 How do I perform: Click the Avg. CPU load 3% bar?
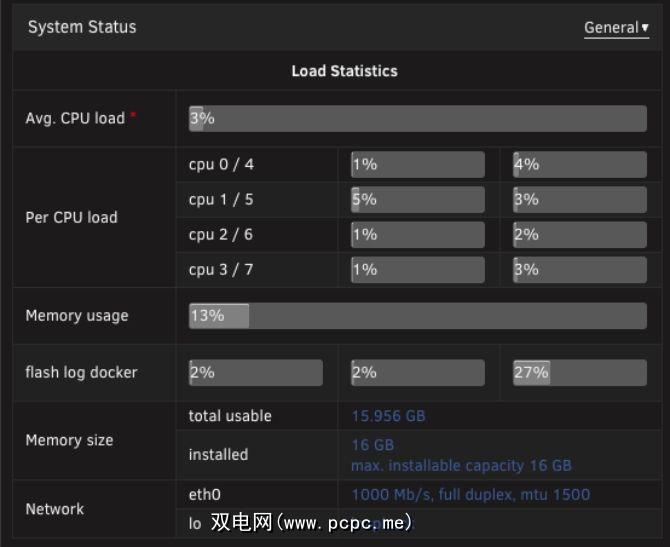(x=417, y=118)
